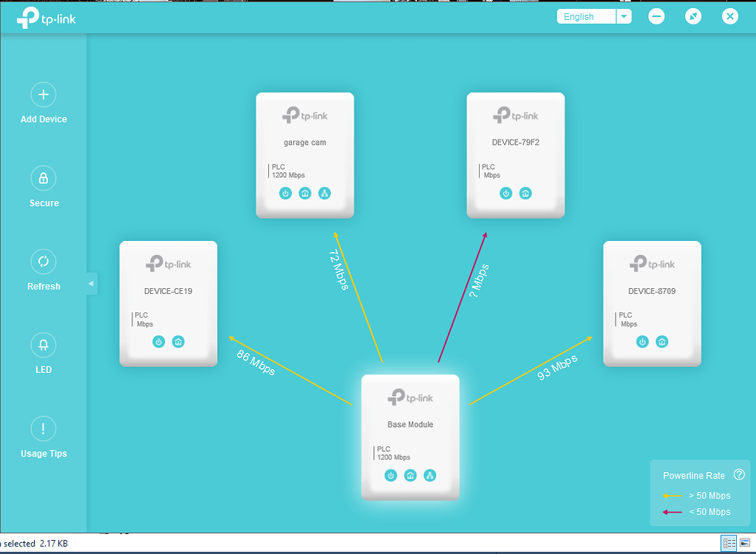756x554 pixels.
Task: Switch Explorer to details view icon
Action: point(729,544)
